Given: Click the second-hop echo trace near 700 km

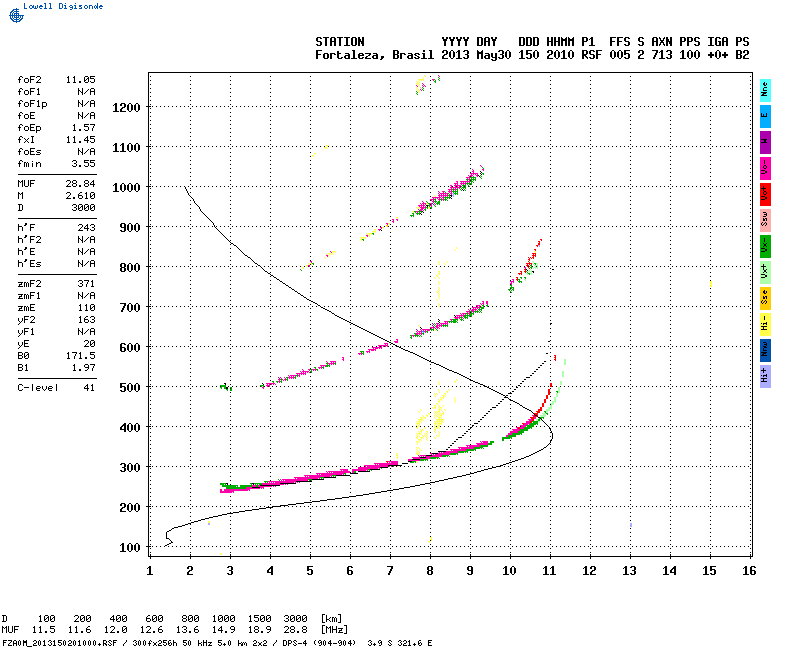Looking at the screenshot, I should (449, 321).
